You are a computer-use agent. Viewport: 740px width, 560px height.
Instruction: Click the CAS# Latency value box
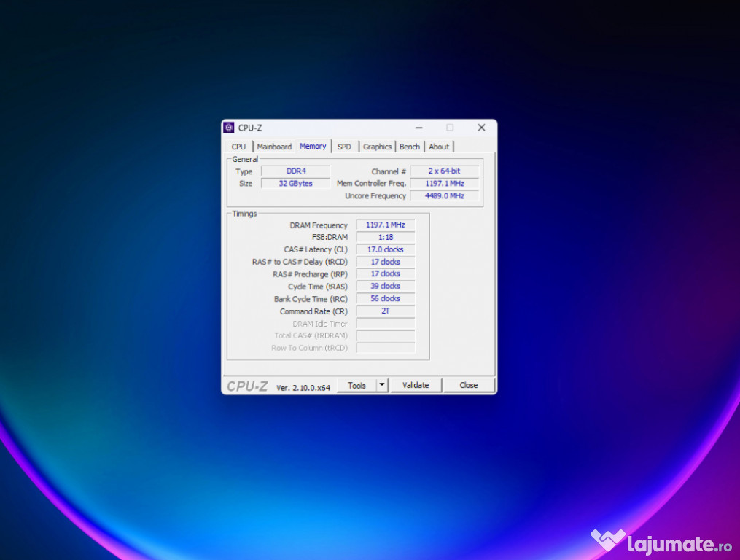[x=385, y=249]
